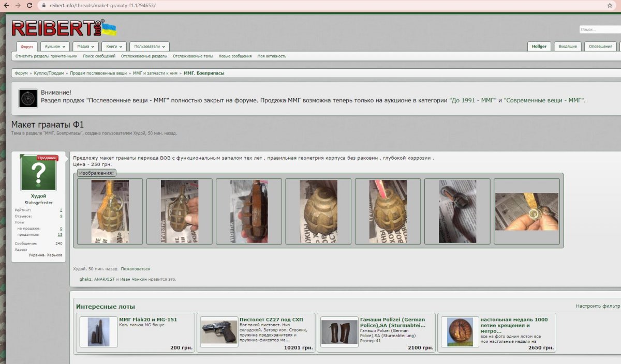Click the notice icon beside Внимание
The image size is (621, 364).
click(x=28, y=98)
